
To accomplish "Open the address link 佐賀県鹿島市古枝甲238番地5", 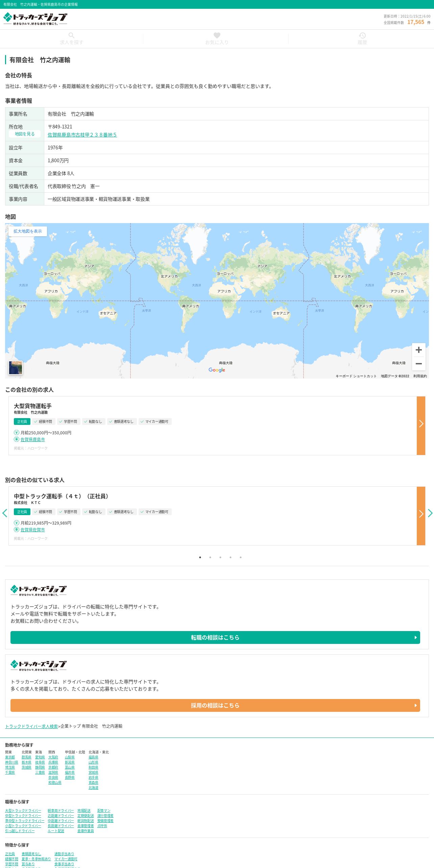I will pyautogui.click(x=82, y=135).
